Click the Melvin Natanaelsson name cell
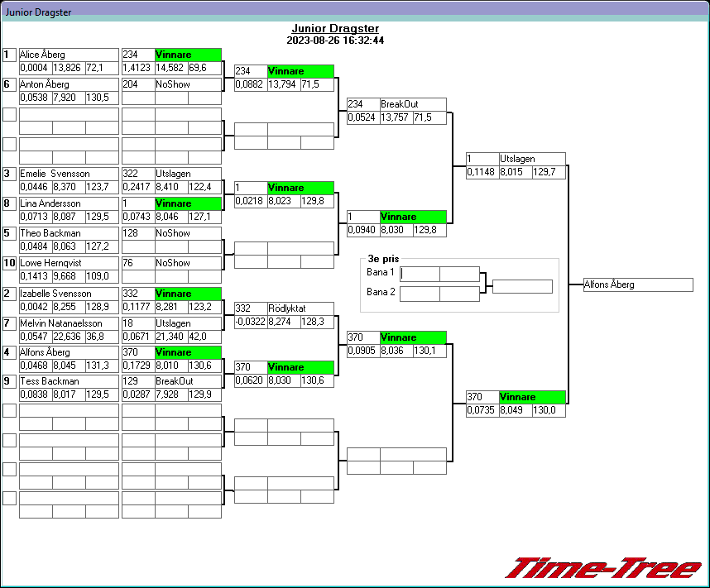710x588 pixels. [x=69, y=323]
